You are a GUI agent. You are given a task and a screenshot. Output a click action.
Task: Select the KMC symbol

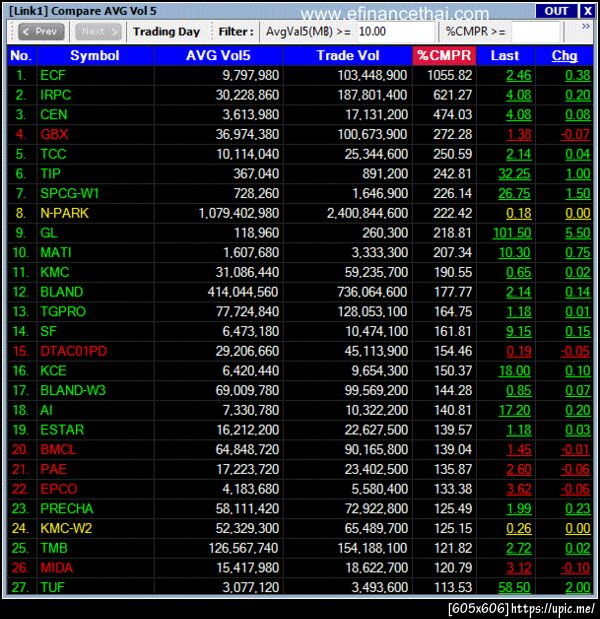coord(54,272)
